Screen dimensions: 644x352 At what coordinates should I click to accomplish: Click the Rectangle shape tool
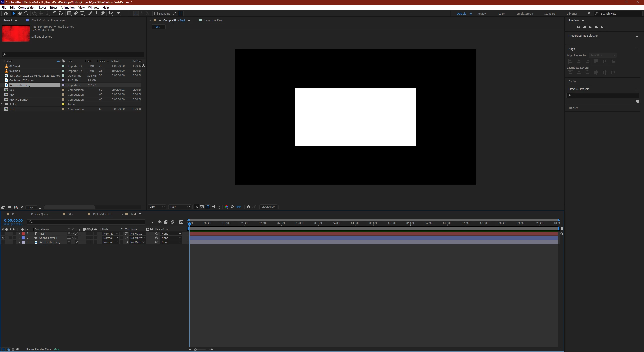pyautogui.click(x=69, y=13)
